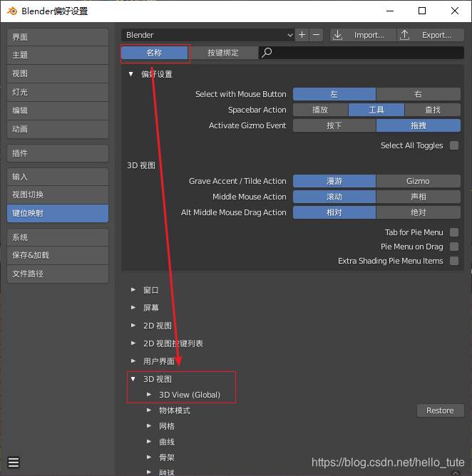Open the 主题 preferences section

click(x=58, y=56)
